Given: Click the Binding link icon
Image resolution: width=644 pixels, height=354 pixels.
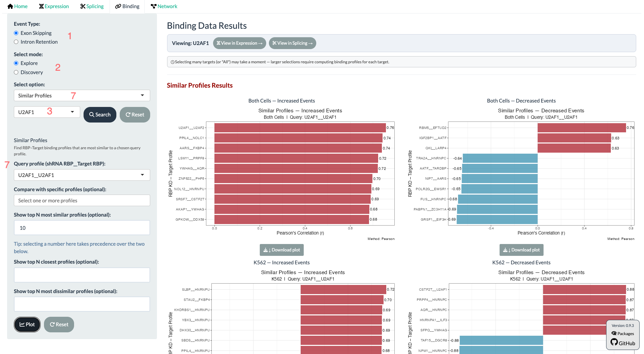Looking at the screenshot, I should tap(118, 6).
